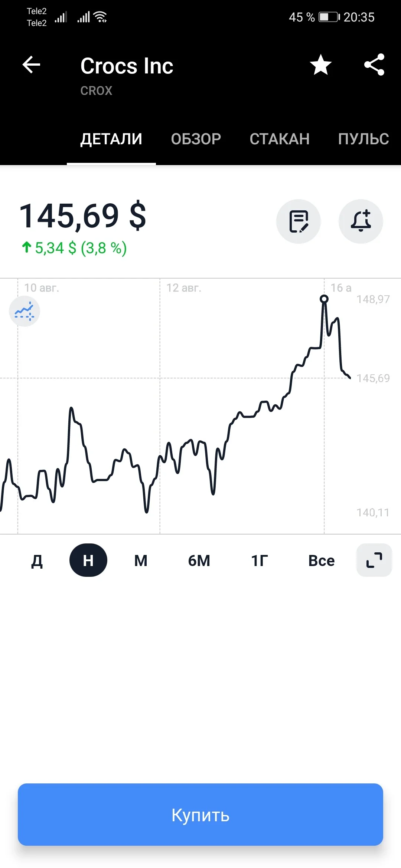The image size is (401, 868).
Task: Switch to the ОБЗОР tab
Action: tap(196, 139)
